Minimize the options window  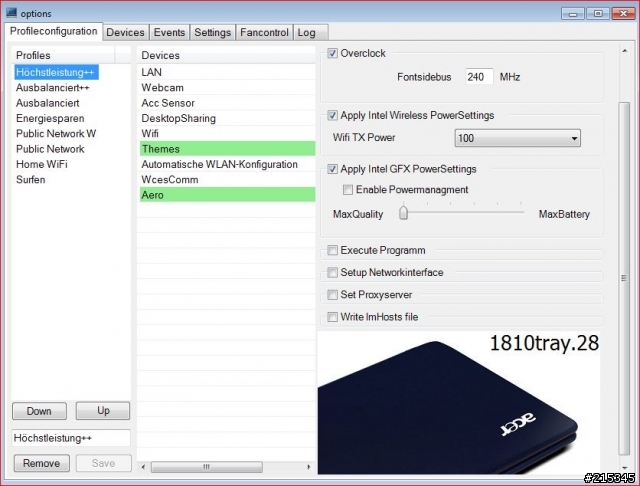[573, 14]
